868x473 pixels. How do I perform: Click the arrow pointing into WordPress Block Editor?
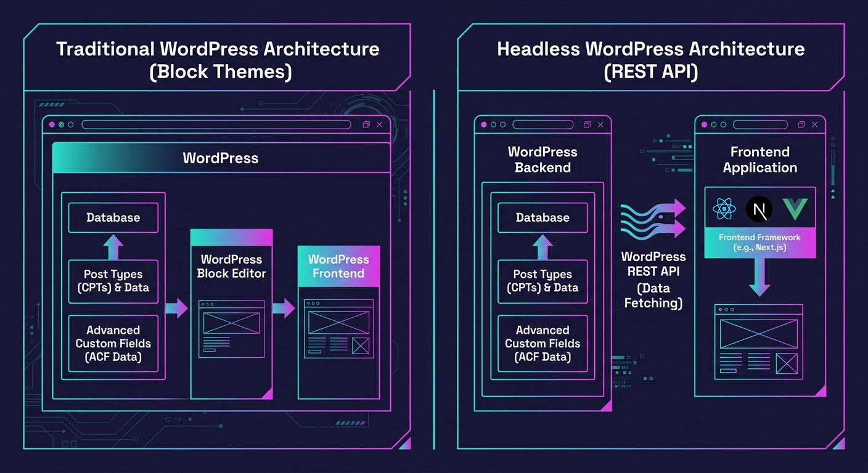(176, 308)
